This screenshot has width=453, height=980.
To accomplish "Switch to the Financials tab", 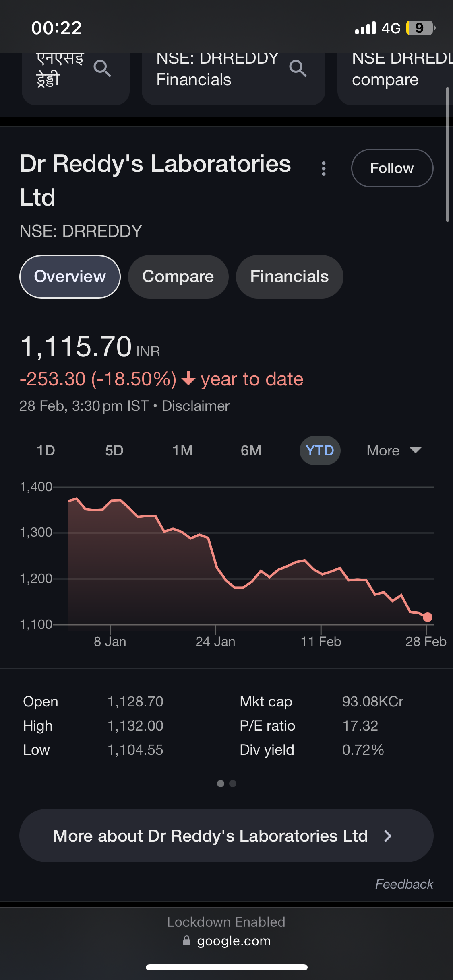I will coord(289,277).
